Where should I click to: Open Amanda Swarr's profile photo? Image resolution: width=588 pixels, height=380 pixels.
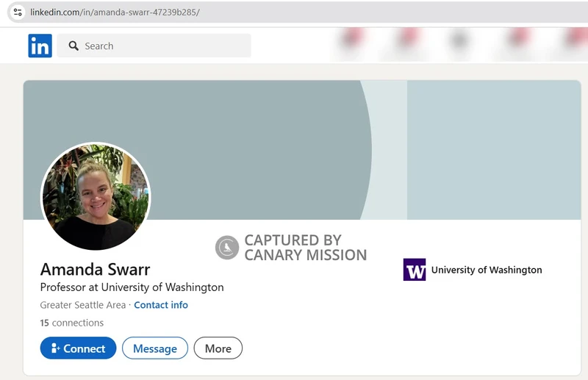tap(96, 196)
